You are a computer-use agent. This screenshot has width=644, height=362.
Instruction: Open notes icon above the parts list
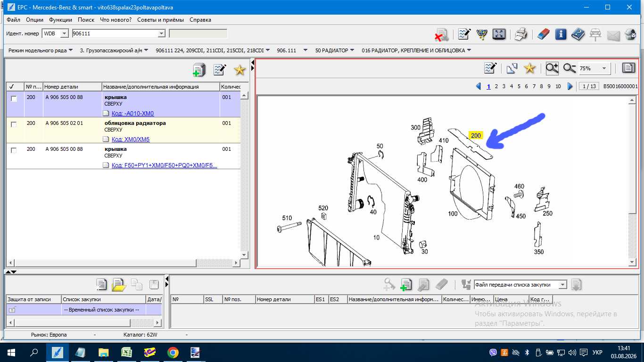(220, 70)
